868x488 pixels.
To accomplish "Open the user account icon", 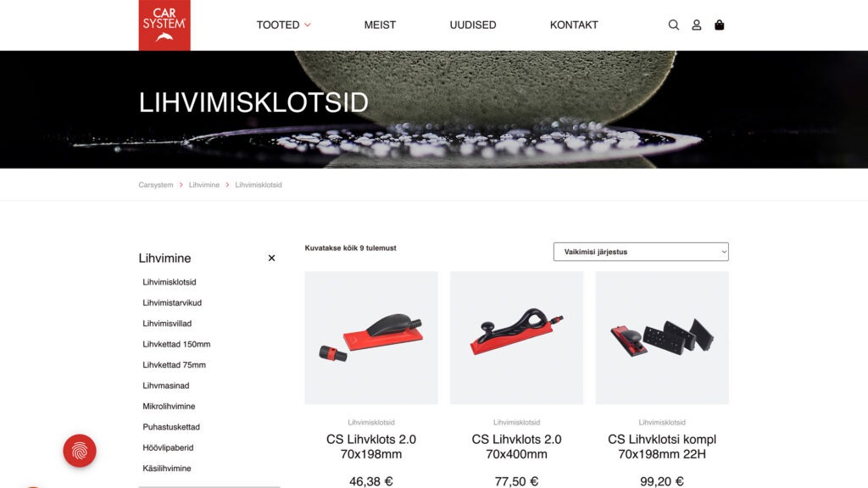I will (x=697, y=25).
